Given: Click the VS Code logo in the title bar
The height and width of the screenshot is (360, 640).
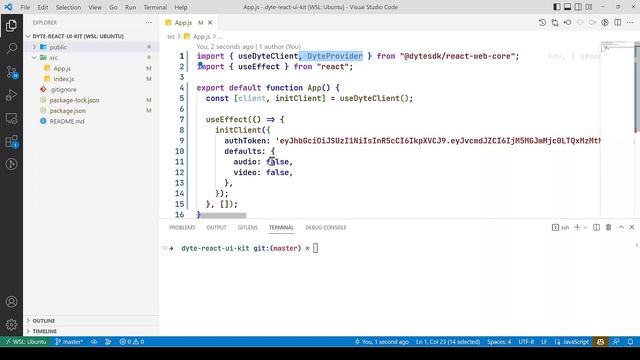Looking at the screenshot, I should (8, 7).
